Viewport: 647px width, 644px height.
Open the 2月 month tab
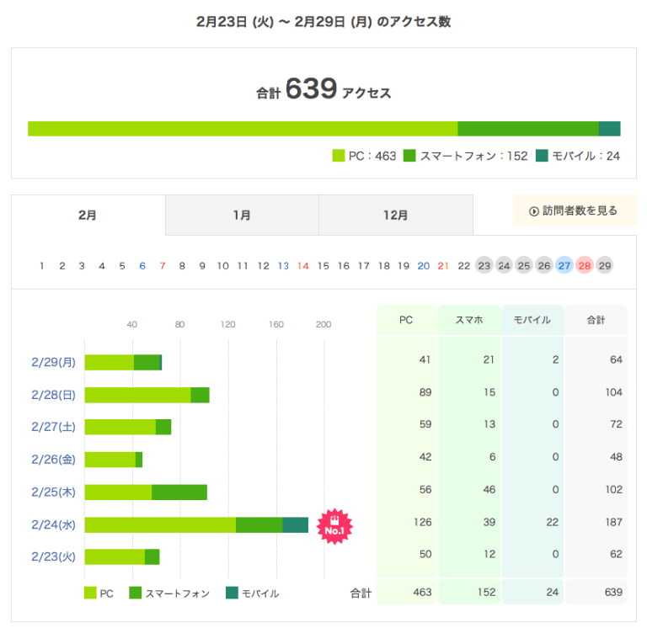coord(88,215)
